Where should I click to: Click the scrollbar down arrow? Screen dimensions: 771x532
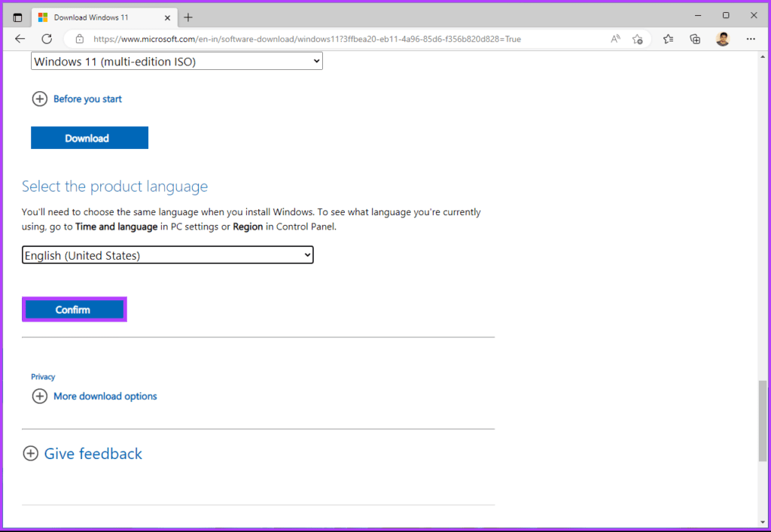(x=763, y=523)
